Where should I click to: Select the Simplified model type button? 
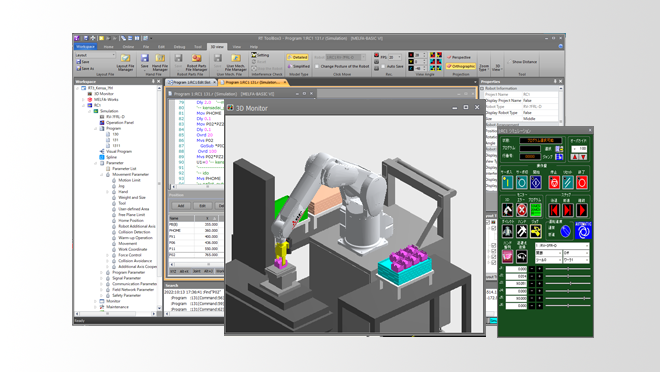coord(298,66)
